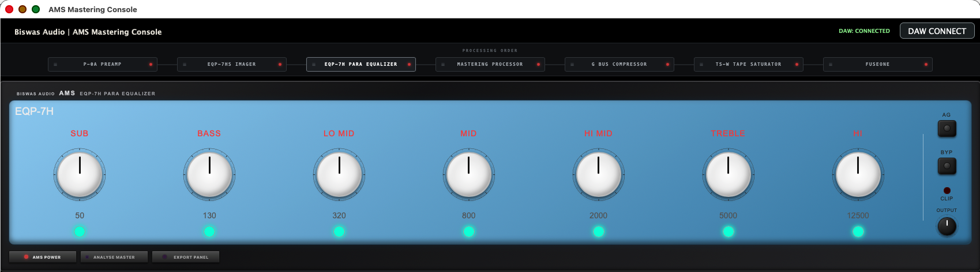This screenshot has width=980, height=272.
Task: Toggle the MASTERING PROCESSOR red power LED
Action: tap(538, 64)
